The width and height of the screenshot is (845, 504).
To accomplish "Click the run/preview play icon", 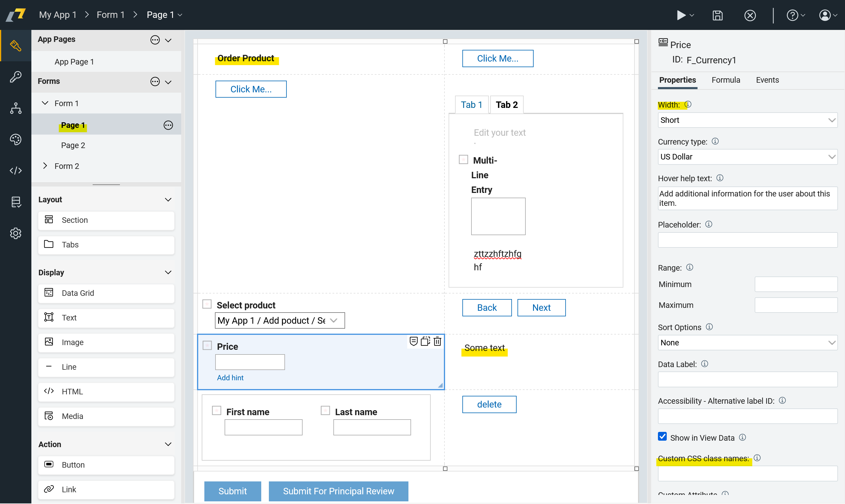I will (681, 15).
